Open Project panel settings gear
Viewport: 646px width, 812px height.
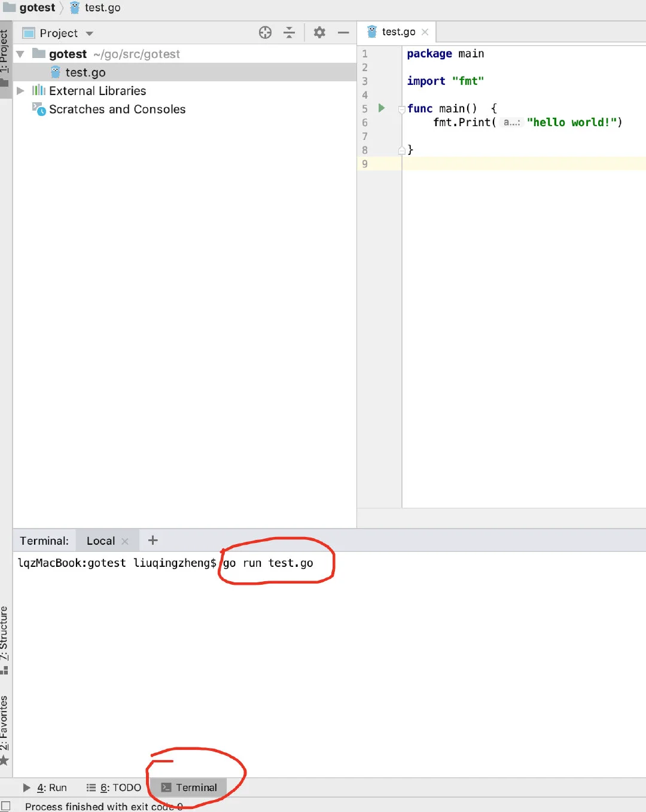point(319,33)
